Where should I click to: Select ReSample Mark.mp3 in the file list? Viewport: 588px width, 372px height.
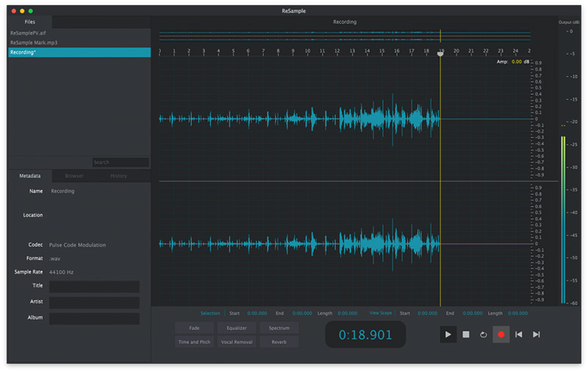[34, 43]
